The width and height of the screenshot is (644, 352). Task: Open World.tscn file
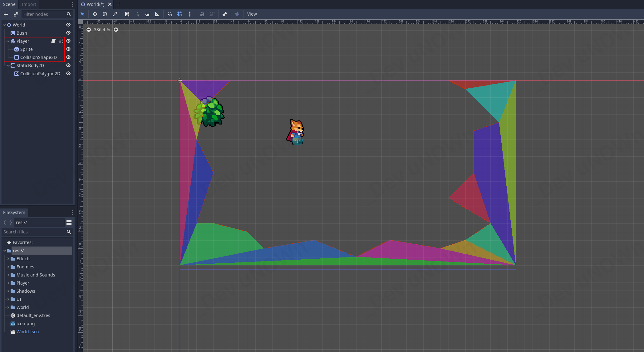point(27,332)
